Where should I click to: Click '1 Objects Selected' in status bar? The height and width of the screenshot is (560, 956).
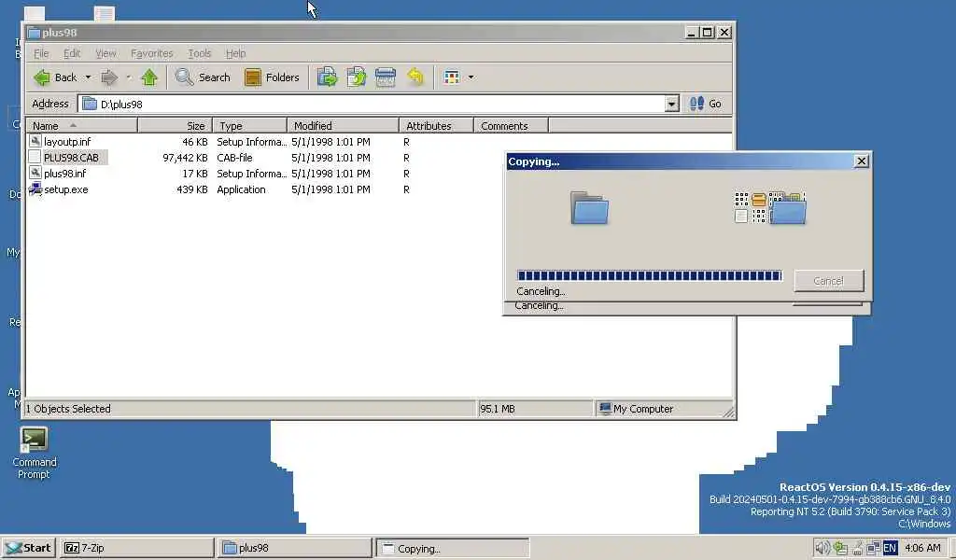pyautogui.click(x=67, y=409)
